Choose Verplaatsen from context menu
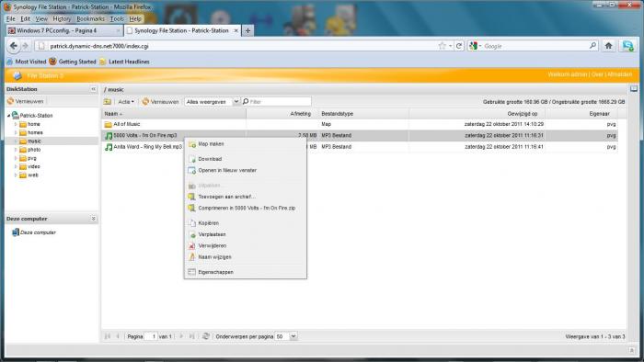644x362 pixels. (246, 234)
